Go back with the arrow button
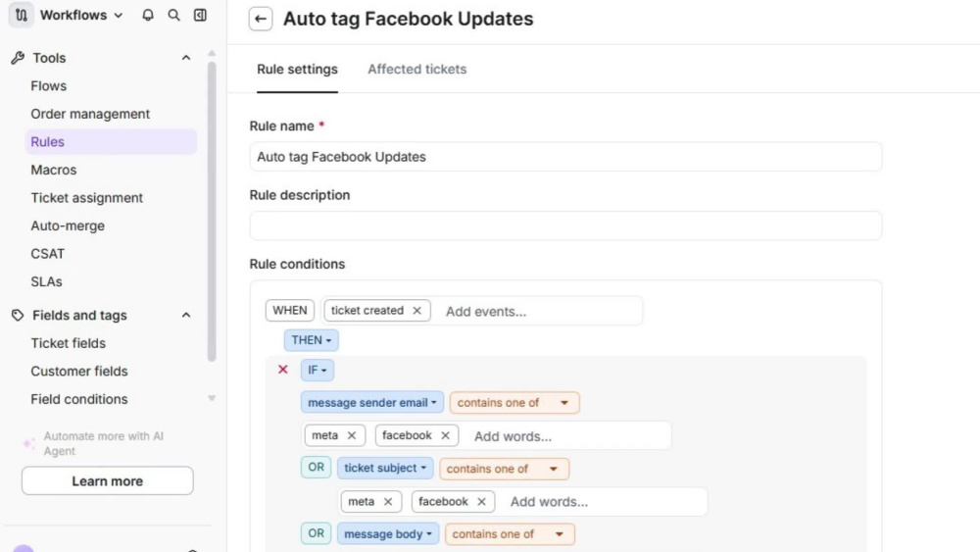980x552 pixels. pyautogui.click(x=261, y=19)
